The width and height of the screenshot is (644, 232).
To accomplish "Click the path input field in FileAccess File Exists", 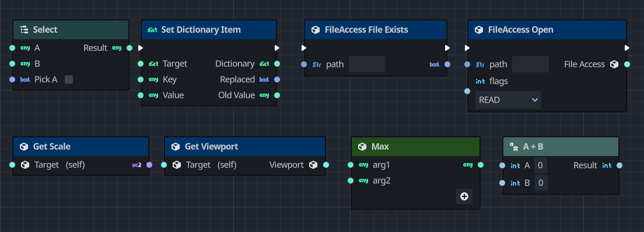I will 367,64.
